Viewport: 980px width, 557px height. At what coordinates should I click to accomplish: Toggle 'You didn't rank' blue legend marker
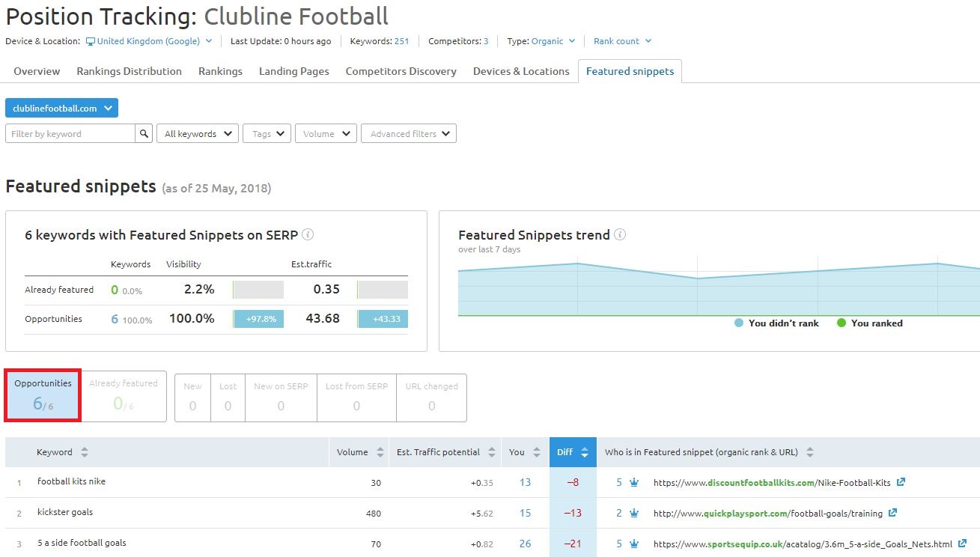coord(739,323)
